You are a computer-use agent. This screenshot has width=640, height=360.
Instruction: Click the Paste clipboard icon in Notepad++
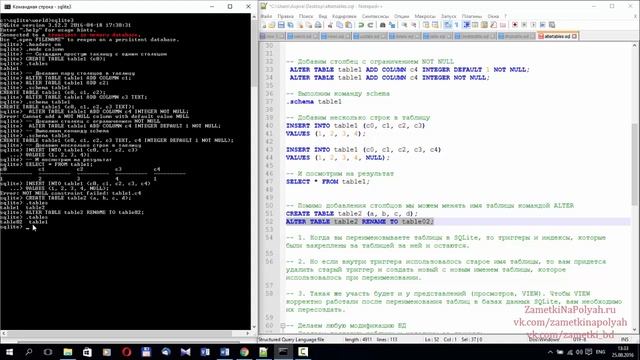pyautogui.click(x=349, y=25)
